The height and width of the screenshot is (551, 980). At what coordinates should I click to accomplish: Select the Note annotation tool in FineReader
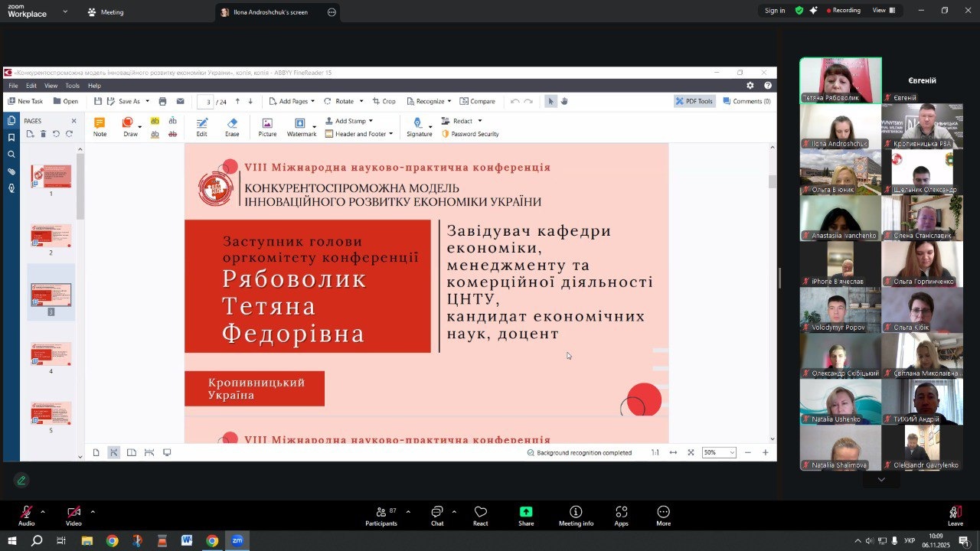(x=100, y=127)
